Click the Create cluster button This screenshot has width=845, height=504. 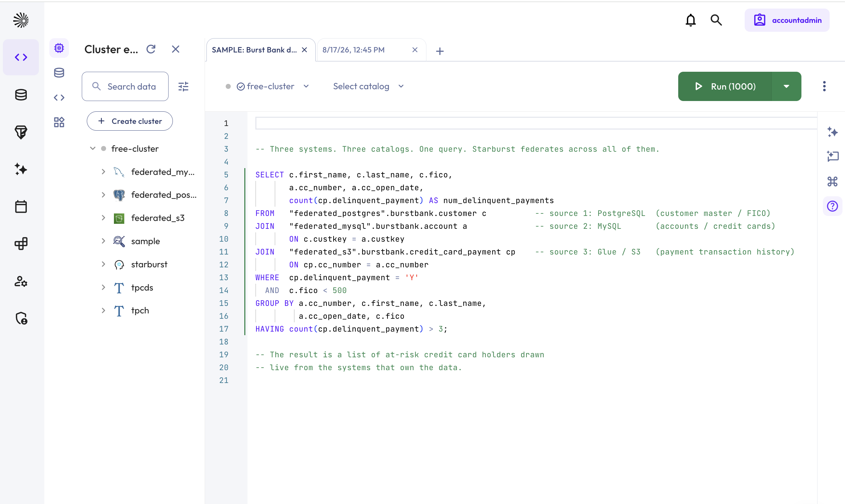pos(130,121)
